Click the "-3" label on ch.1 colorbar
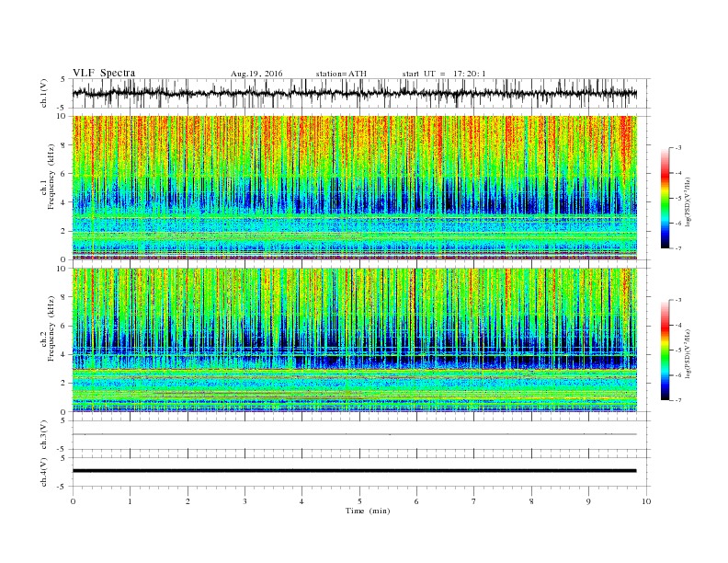Screen dimensions: 728x563 tap(677, 148)
